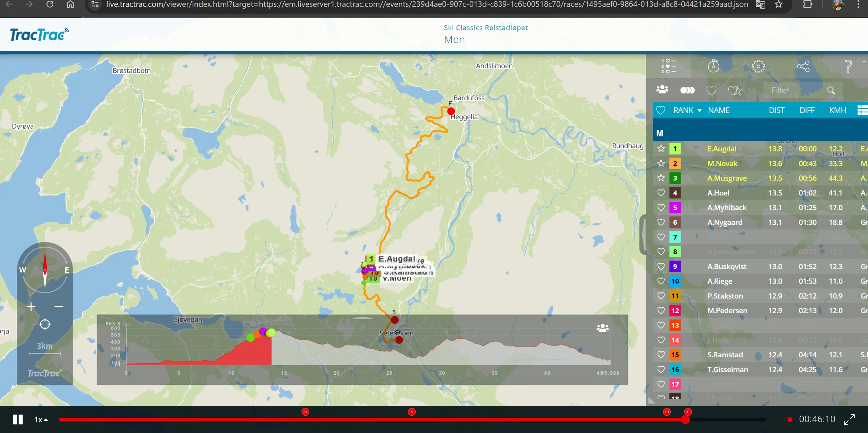Sort leaderboard by RANK column
This screenshot has height=433, width=868.
pyautogui.click(x=687, y=110)
